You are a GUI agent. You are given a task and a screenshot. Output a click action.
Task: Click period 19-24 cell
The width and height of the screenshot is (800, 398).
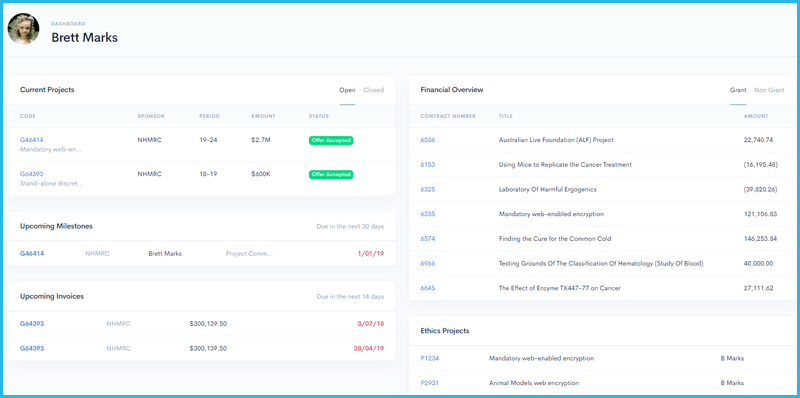coord(208,140)
